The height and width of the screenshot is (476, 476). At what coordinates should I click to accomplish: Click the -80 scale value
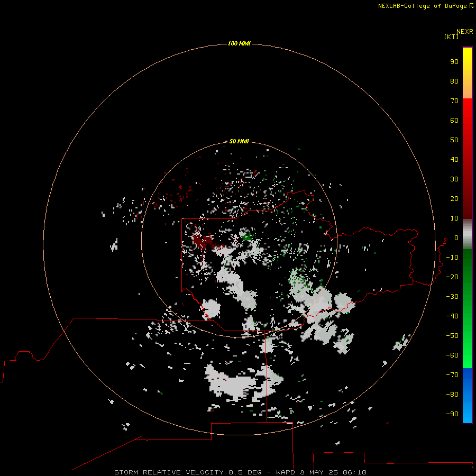coord(452,395)
